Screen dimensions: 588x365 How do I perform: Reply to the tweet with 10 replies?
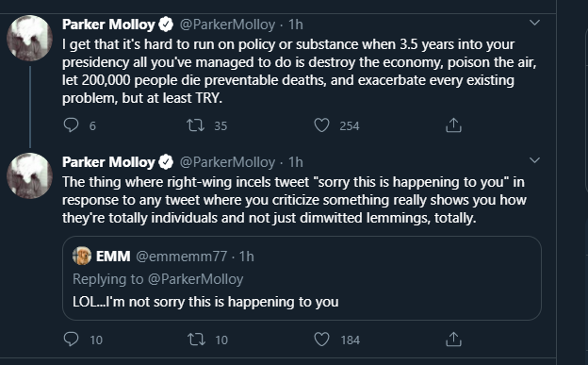pyautogui.click(x=71, y=340)
